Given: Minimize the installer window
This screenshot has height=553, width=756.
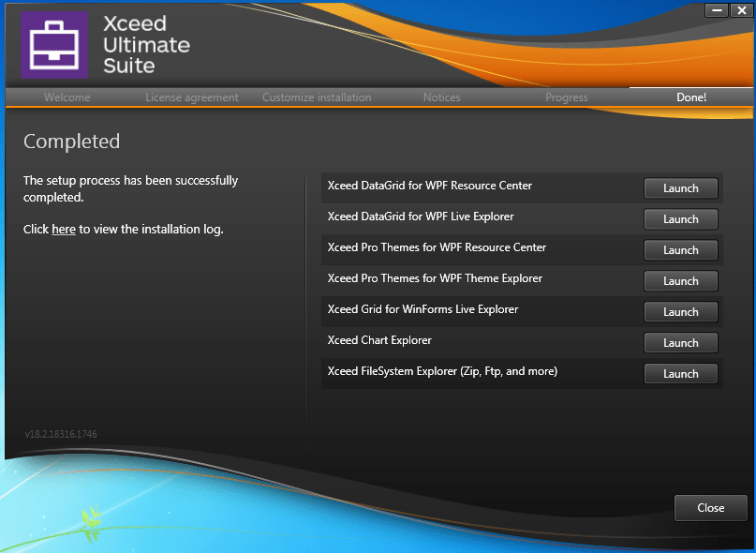Looking at the screenshot, I should [x=717, y=10].
